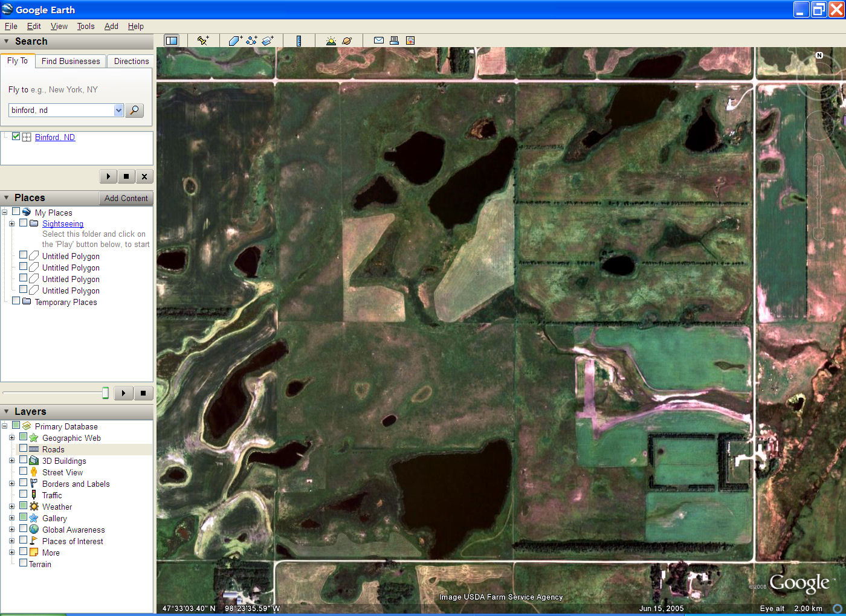The image size is (846, 616).
Task: Collapse the Places panel triangle
Action: tap(7, 198)
